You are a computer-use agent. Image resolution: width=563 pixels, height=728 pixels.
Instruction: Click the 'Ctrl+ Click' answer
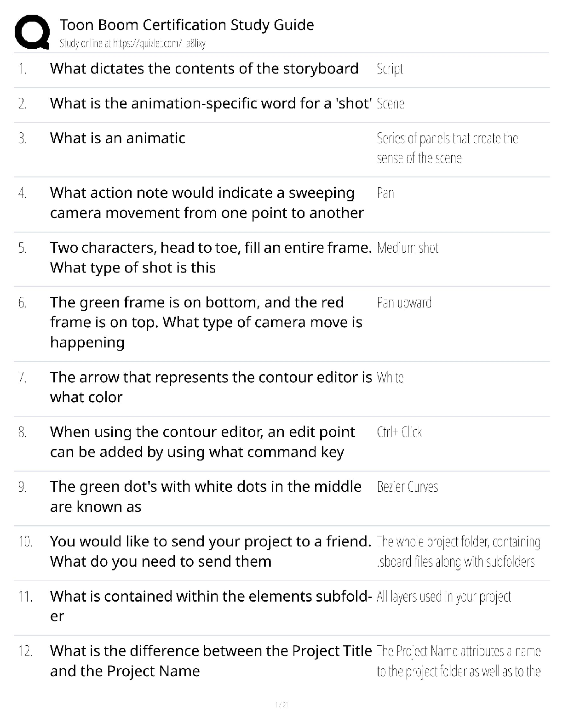click(399, 432)
